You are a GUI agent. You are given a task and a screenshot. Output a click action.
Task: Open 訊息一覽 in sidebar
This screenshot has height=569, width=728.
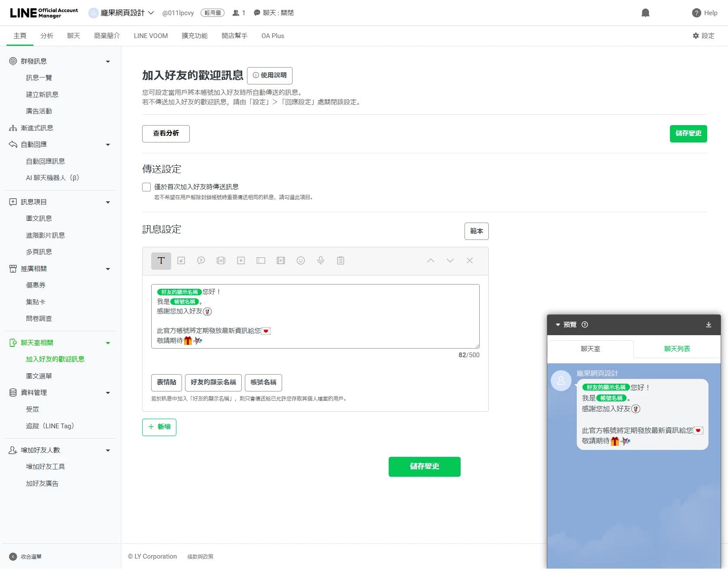coord(39,78)
